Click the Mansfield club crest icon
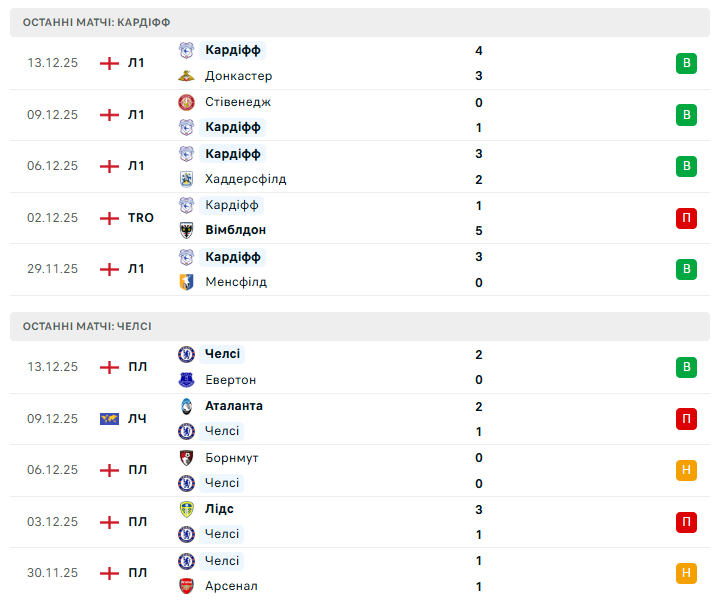This screenshot has height=604, width=717. click(186, 282)
